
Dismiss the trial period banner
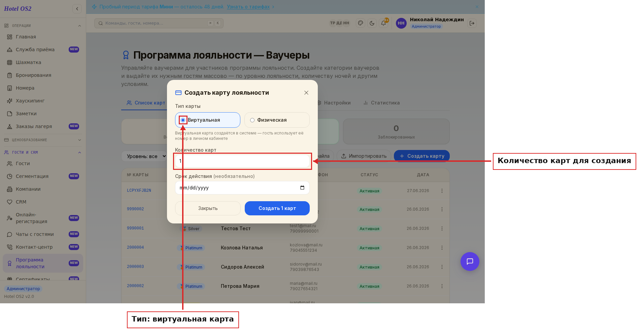click(477, 7)
